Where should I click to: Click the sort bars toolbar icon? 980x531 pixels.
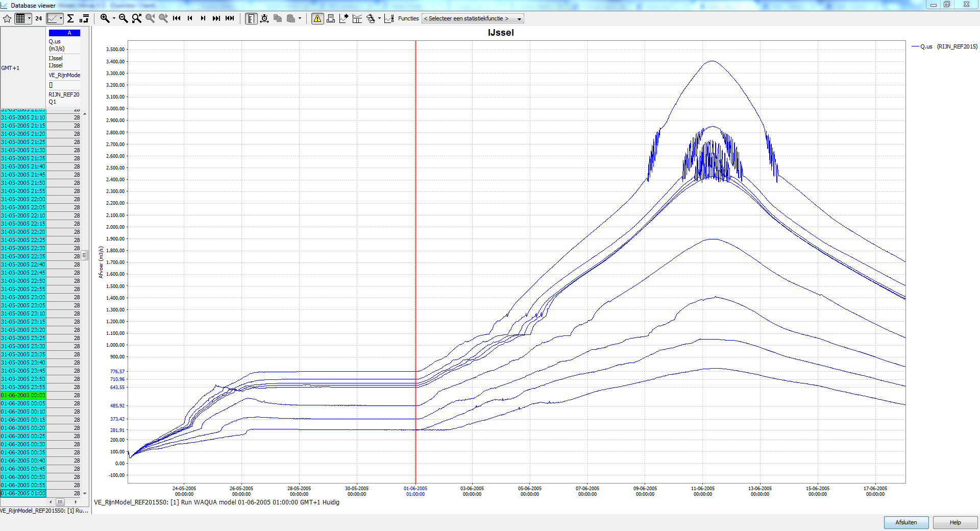(x=84, y=18)
